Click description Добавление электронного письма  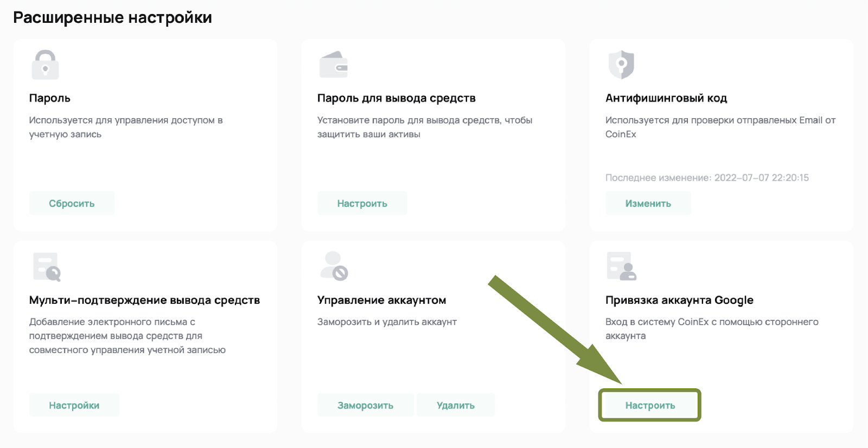click(127, 336)
